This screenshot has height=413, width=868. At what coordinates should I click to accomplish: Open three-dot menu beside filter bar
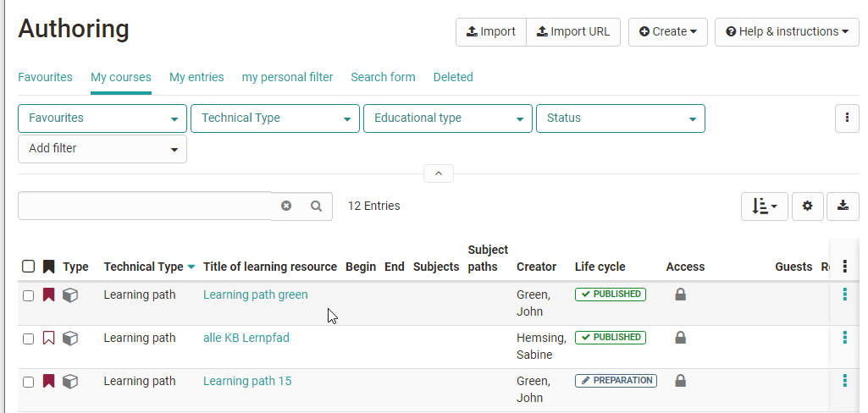click(847, 118)
